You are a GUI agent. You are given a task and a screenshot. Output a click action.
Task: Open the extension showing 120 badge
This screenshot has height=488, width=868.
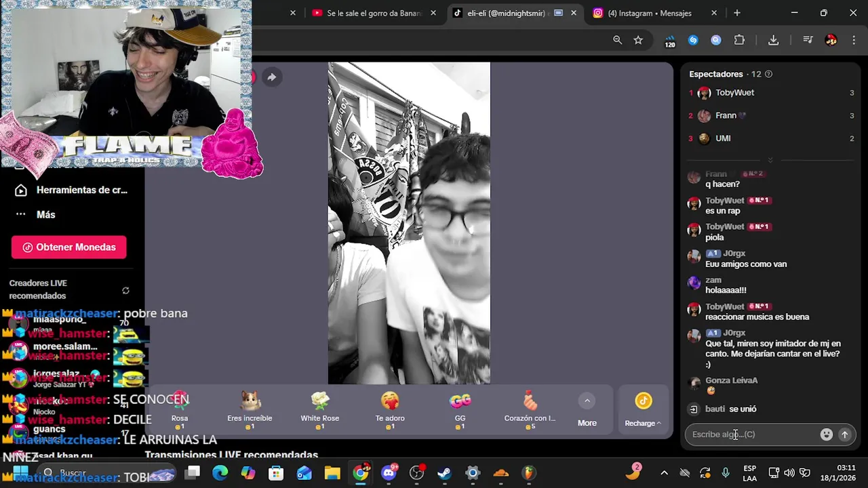[670, 41]
